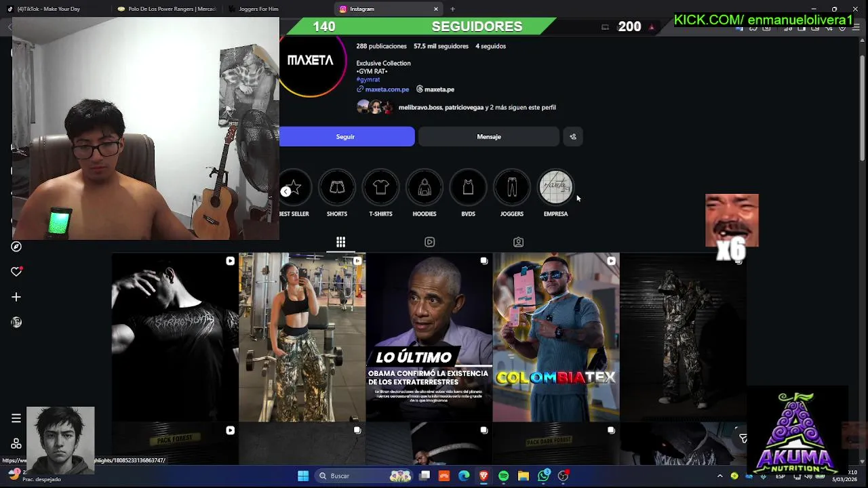Open the JOGGERS story highlight
This screenshot has height=488, width=868.
point(512,193)
